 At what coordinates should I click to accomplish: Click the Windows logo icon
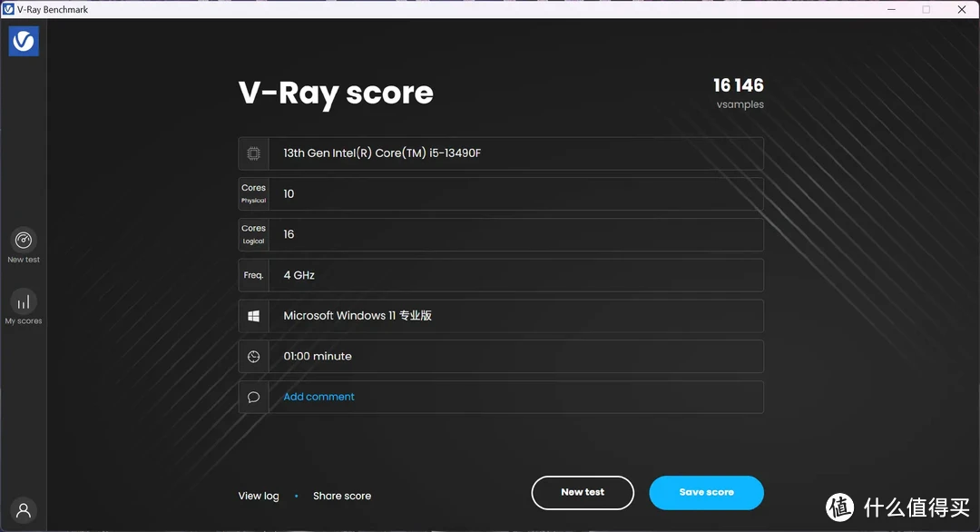254,316
